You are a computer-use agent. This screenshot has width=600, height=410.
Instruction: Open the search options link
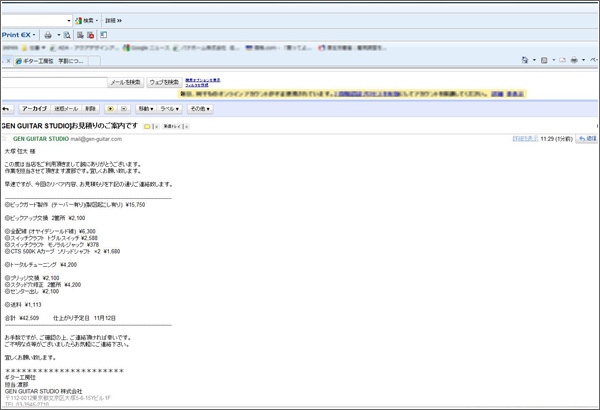203,80
